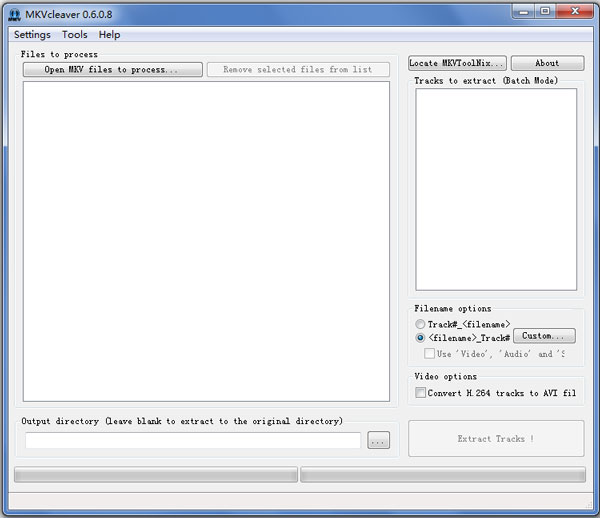Click the Locate MKVToolNix button
The image size is (600, 518).
pos(457,63)
